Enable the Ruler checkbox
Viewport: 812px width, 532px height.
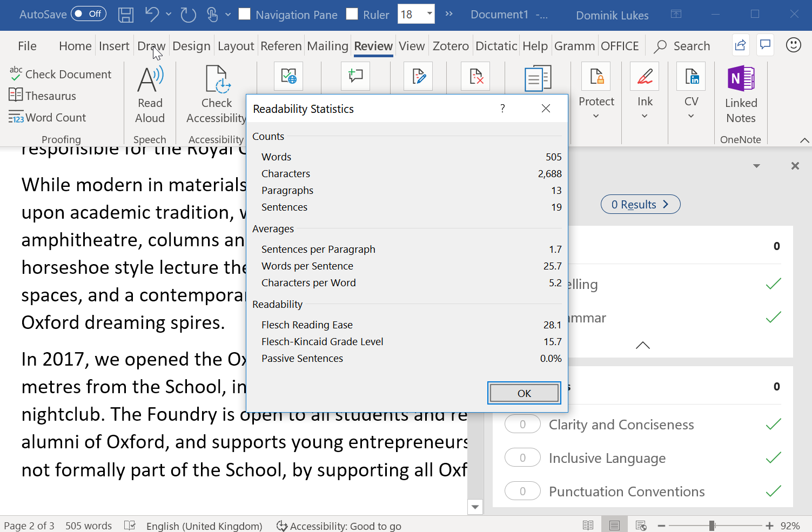click(352, 14)
